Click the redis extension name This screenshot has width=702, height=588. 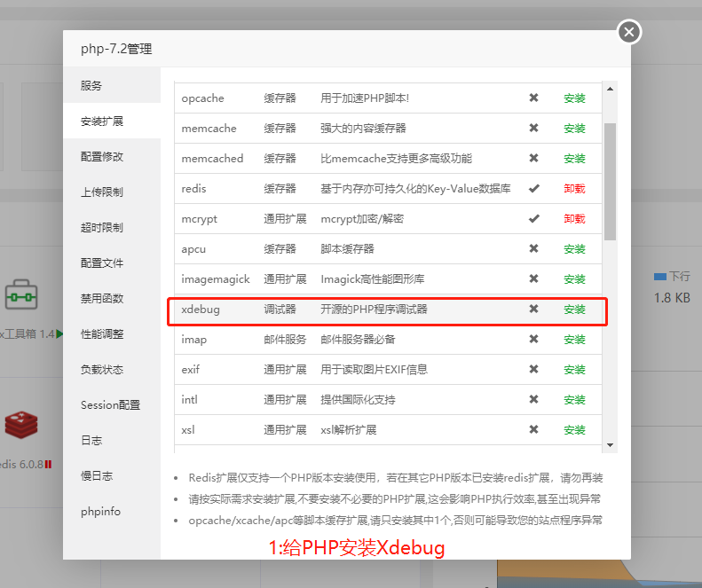193,188
